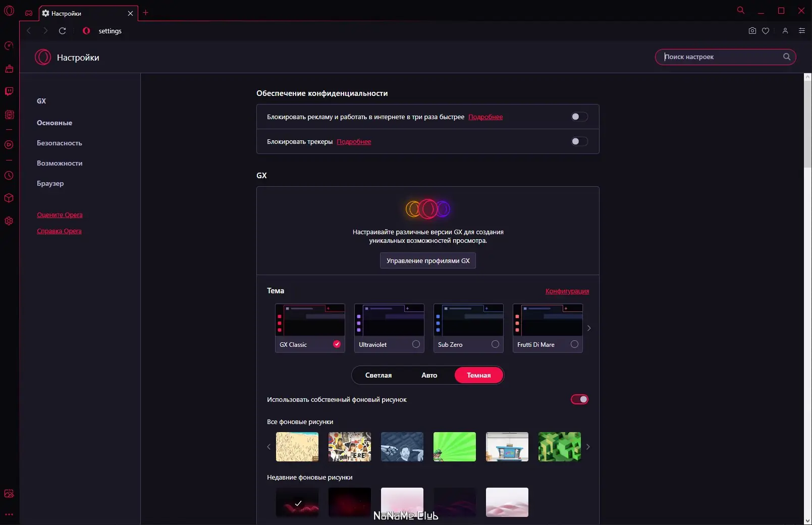Click Управление профилями GX button

click(x=428, y=260)
